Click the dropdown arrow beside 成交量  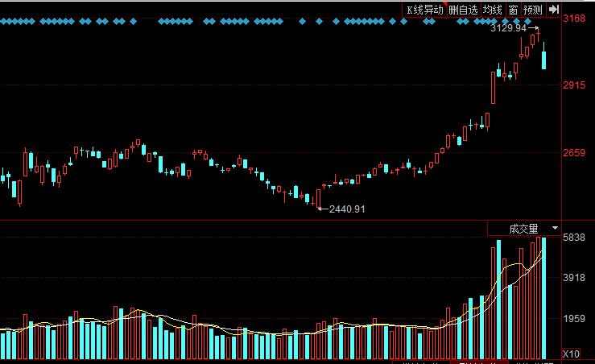[555, 228]
